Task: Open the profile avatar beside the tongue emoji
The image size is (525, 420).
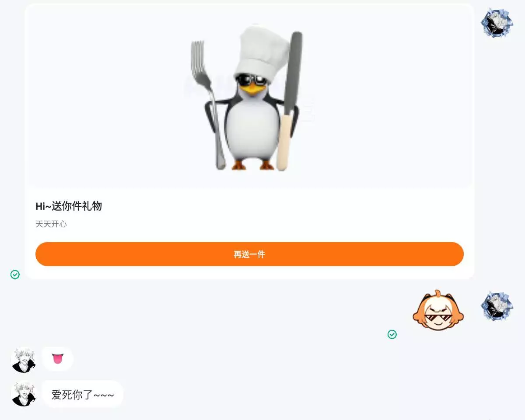Action: point(24,360)
